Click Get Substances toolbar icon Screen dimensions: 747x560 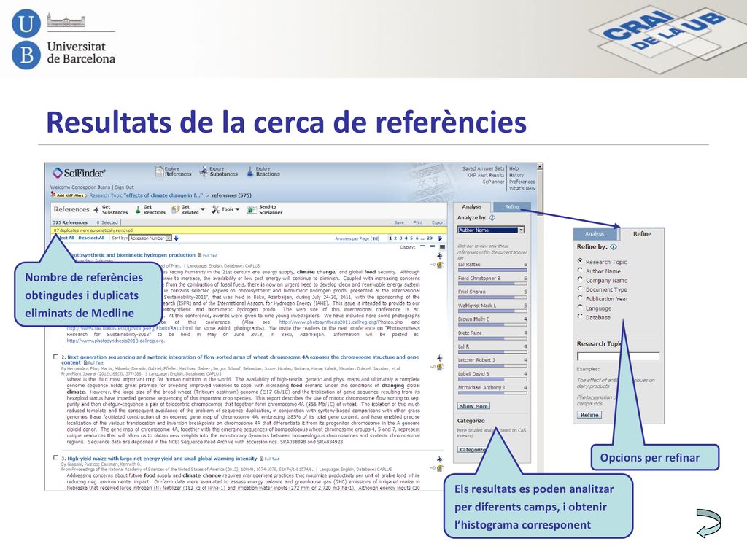(97, 209)
